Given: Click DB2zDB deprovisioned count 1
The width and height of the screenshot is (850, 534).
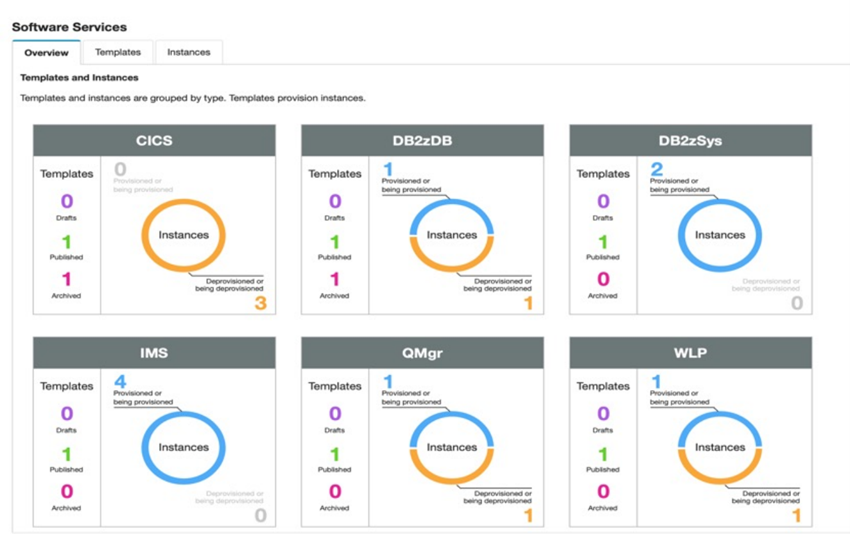Looking at the screenshot, I should click(528, 303).
